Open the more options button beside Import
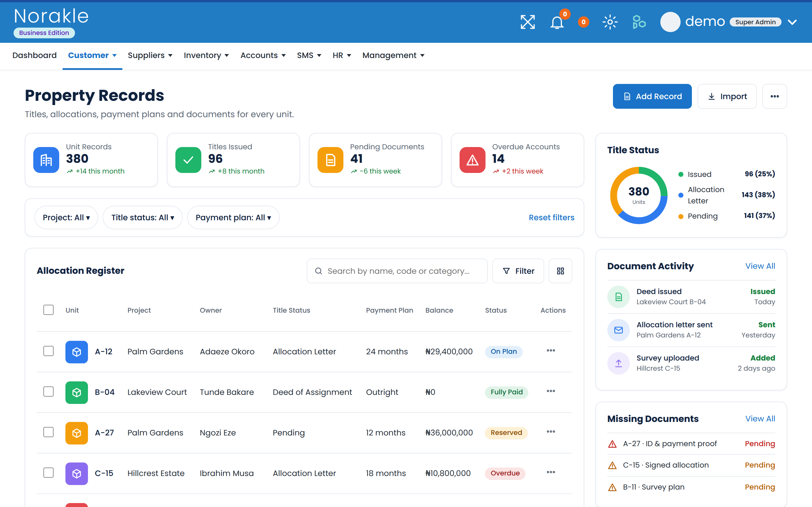 click(775, 96)
